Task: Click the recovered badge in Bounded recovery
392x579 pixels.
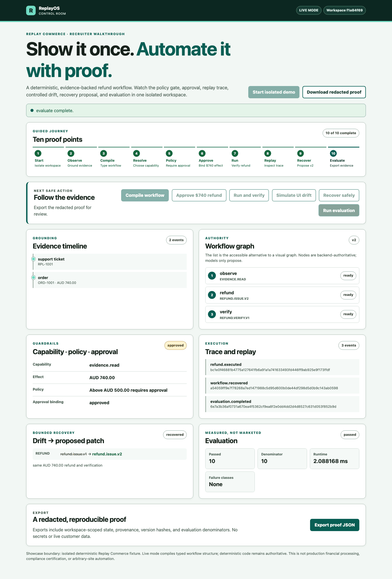Action: pos(175,435)
